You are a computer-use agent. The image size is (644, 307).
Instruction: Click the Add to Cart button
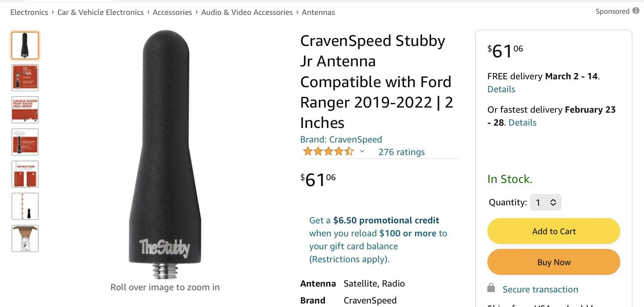point(554,231)
